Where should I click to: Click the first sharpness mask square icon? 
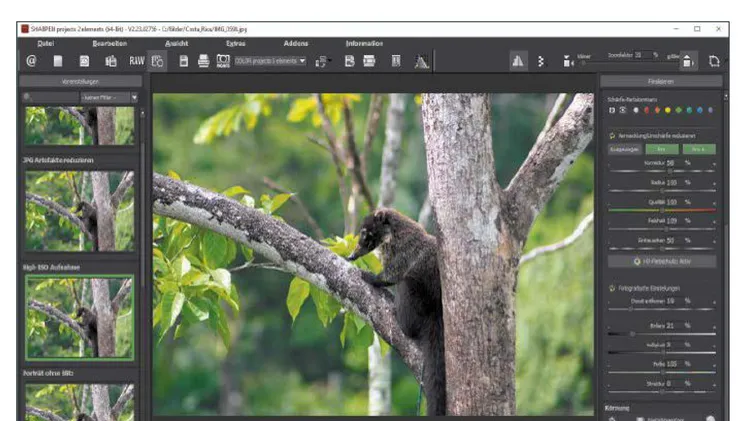[x=612, y=110]
